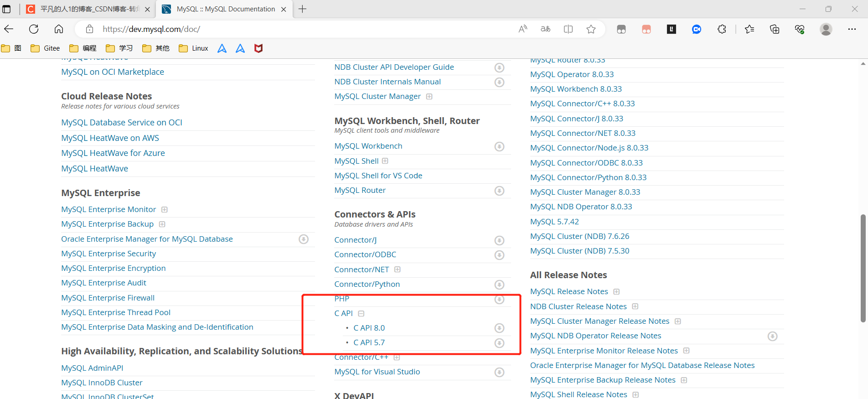Close the MySQL Documentation tab

pyautogui.click(x=284, y=9)
